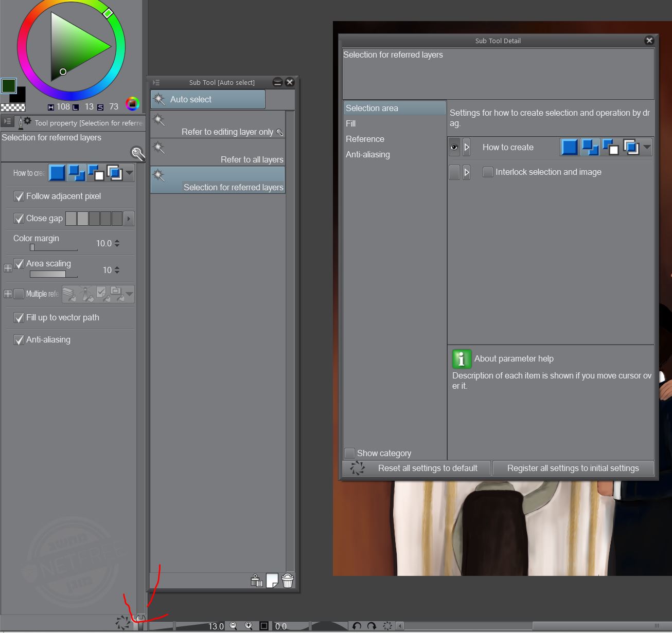Image resolution: width=672 pixels, height=633 pixels.
Task: Select Refer to editing layer only sub tool
Action: (218, 124)
